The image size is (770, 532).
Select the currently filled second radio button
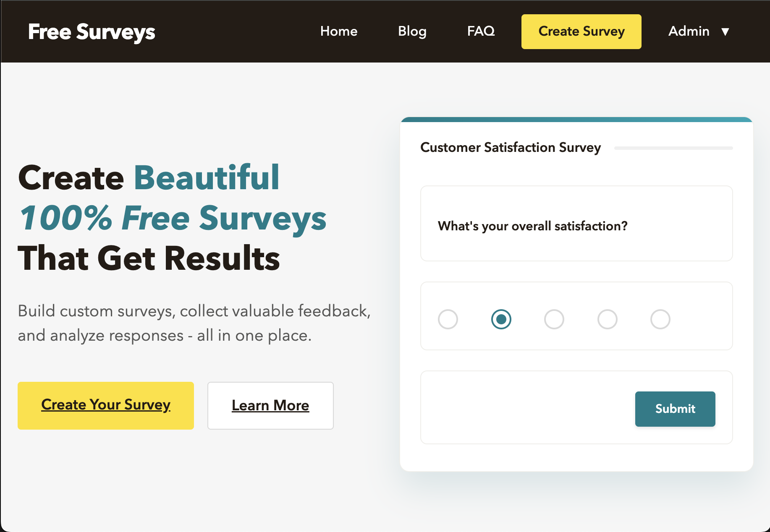tap(502, 319)
